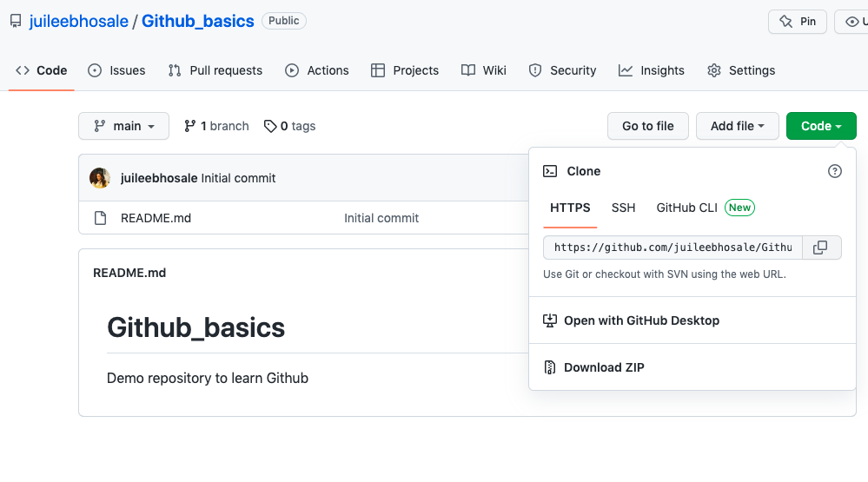868x482 pixels.
Task: Open repository Settings tab
Action: coord(740,71)
